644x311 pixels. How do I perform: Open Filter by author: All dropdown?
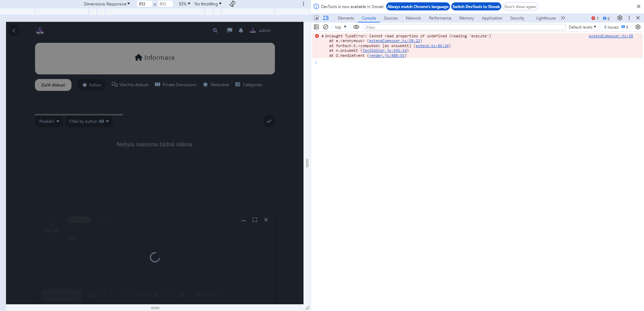click(x=89, y=121)
